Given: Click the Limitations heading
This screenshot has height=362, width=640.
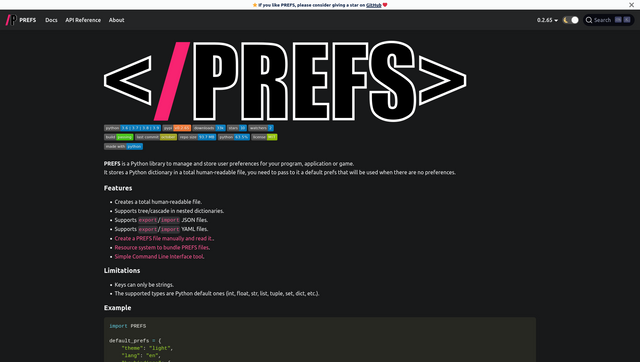Looking at the screenshot, I should pyautogui.click(x=122, y=271).
